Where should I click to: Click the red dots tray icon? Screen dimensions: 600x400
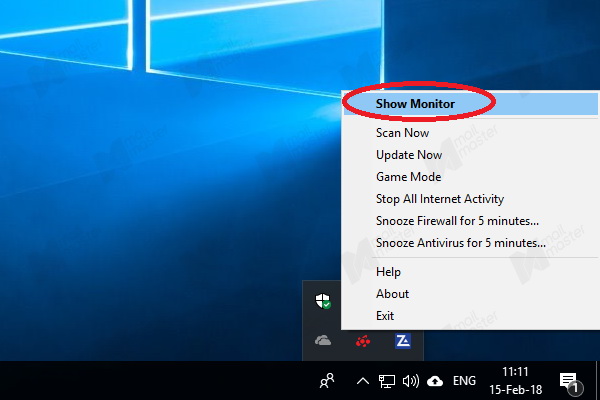363,341
